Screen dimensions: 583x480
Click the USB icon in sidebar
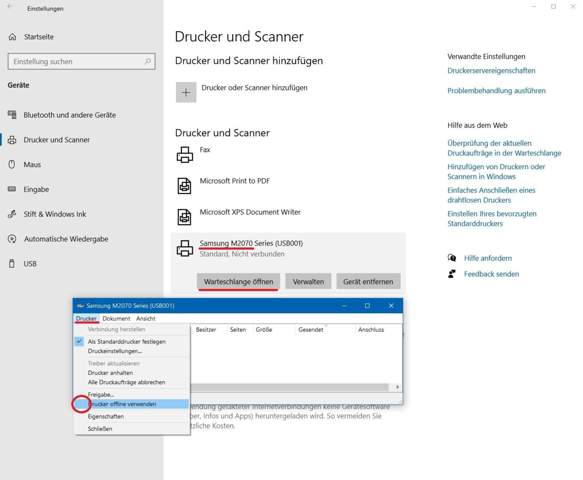pyautogui.click(x=12, y=264)
